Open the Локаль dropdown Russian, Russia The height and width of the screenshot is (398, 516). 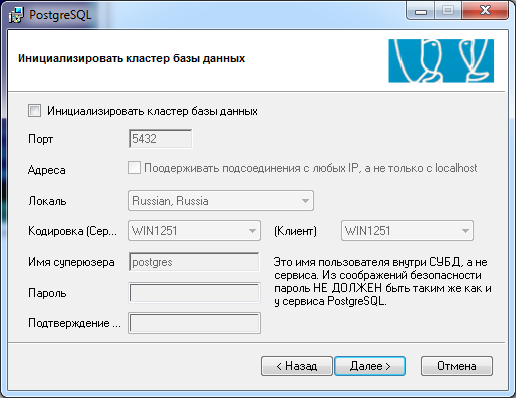221,201
